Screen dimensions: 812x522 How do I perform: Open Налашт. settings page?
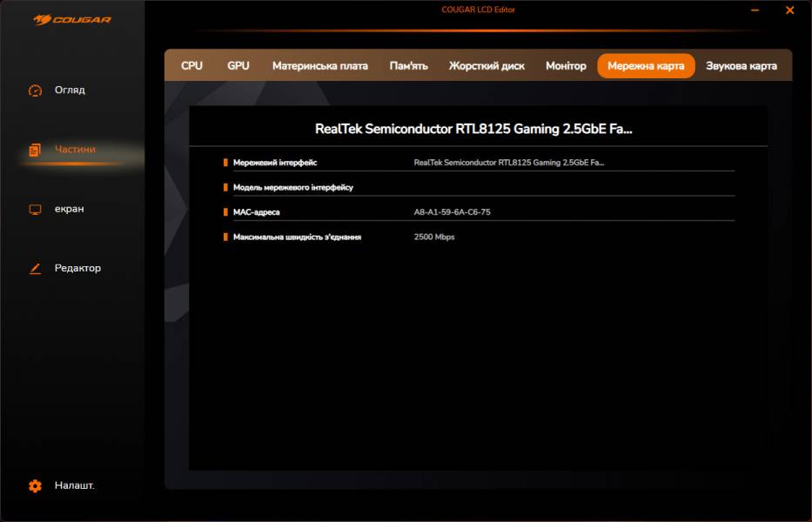[74, 486]
